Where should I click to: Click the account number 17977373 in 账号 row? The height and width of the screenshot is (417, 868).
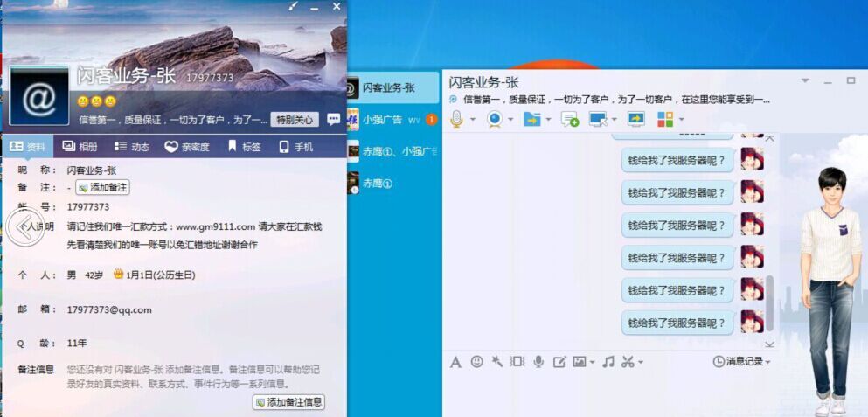(88, 207)
